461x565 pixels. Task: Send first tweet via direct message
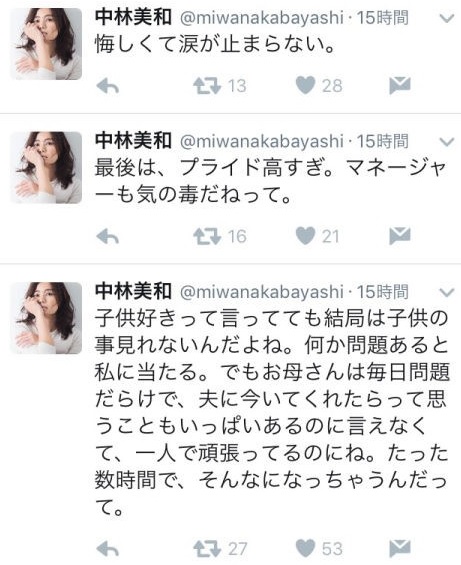(x=400, y=85)
